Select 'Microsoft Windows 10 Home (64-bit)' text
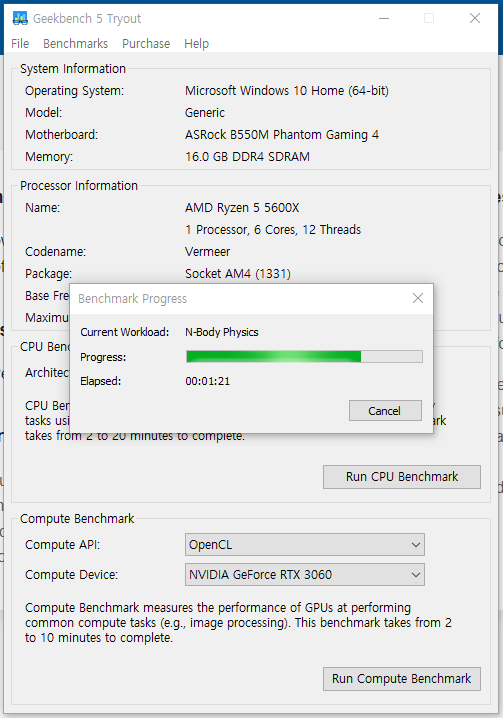 point(287,91)
